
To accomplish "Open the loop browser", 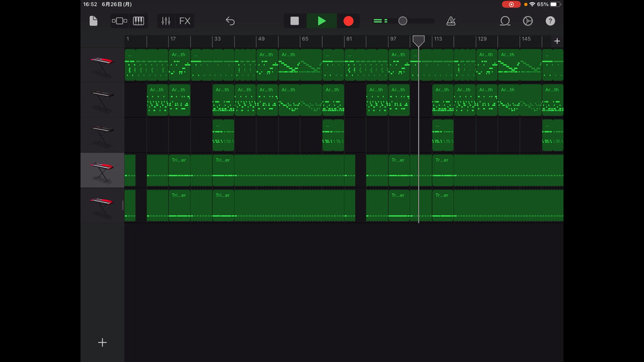I will click(505, 21).
